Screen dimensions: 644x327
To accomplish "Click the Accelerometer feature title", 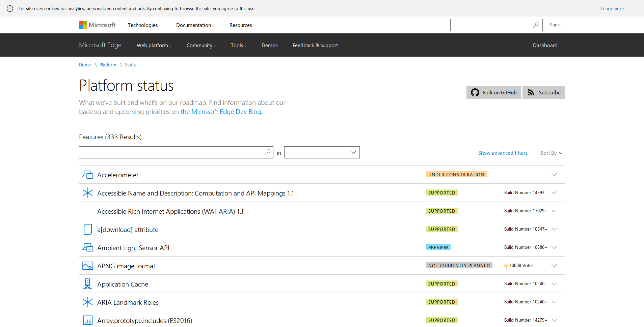I will (118, 175).
